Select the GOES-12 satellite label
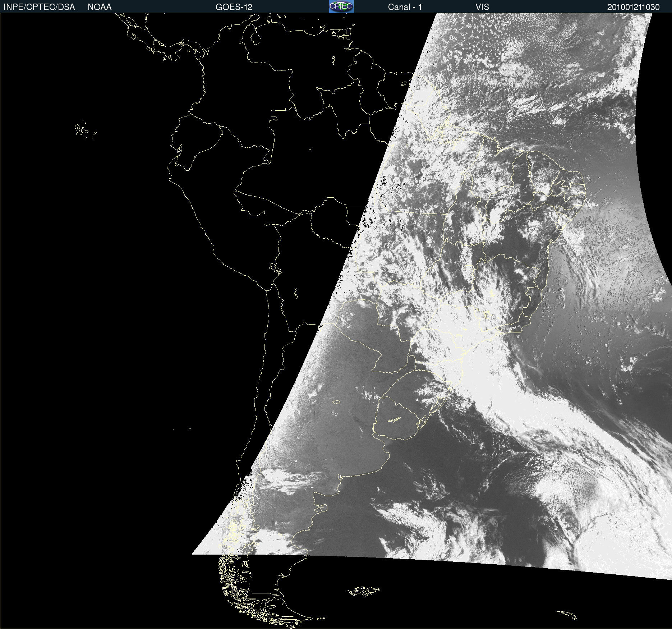This screenshot has width=672, height=629. click(x=234, y=7)
